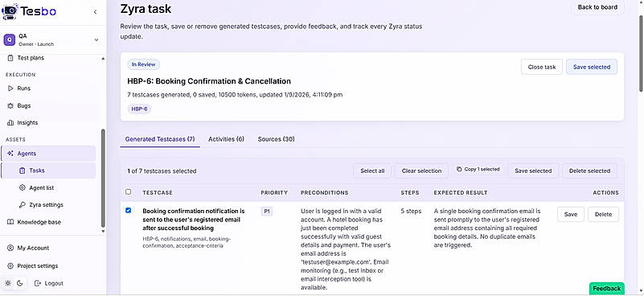Click the In Review status badge

pyautogui.click(x=143, y=64)
